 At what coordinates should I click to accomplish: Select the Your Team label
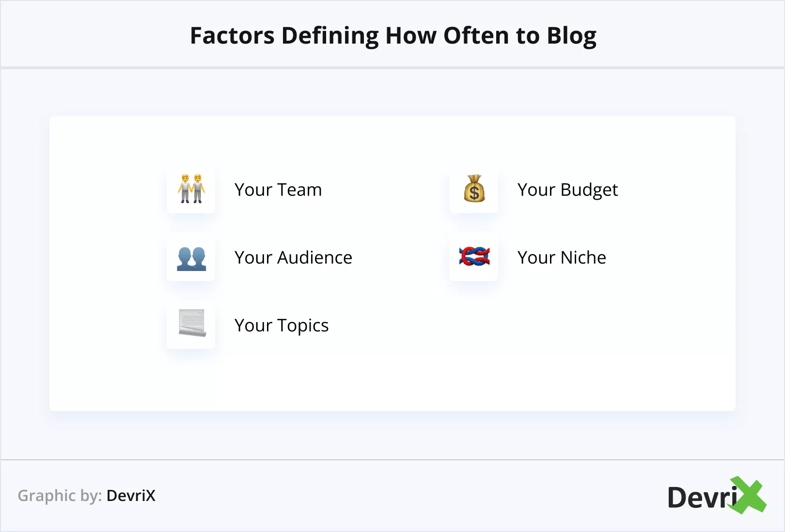click(x=278, y=190)
